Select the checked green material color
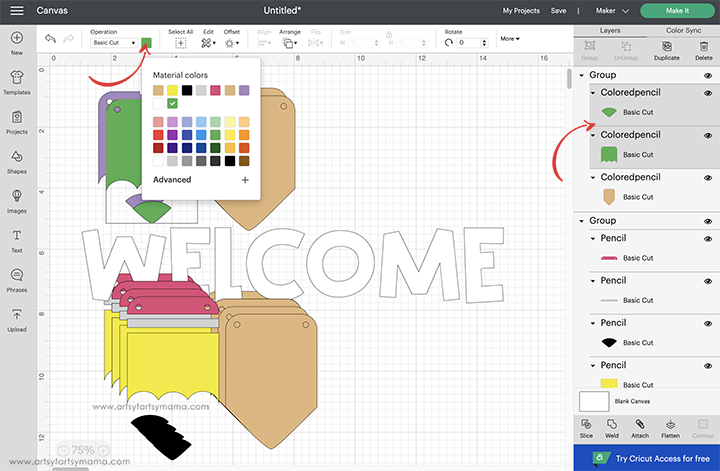The width and height of the screenshot is (720, 471). 172,103
